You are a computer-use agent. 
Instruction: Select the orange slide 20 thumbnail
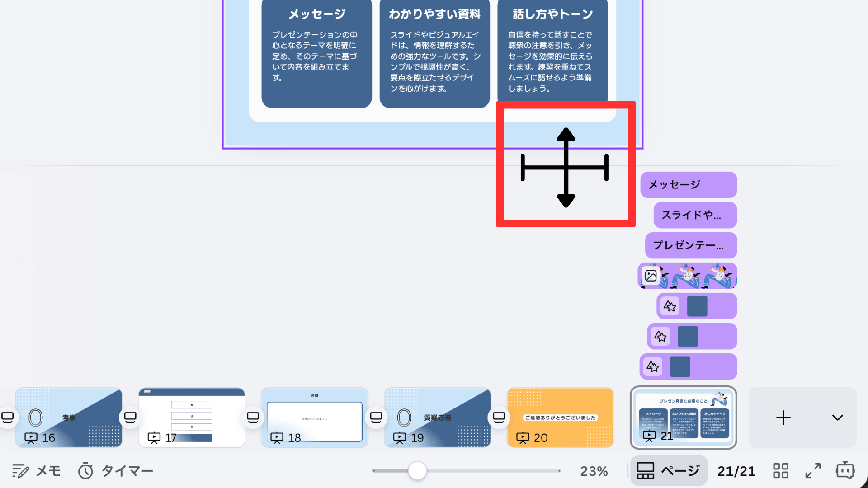[x=561, y=418]
